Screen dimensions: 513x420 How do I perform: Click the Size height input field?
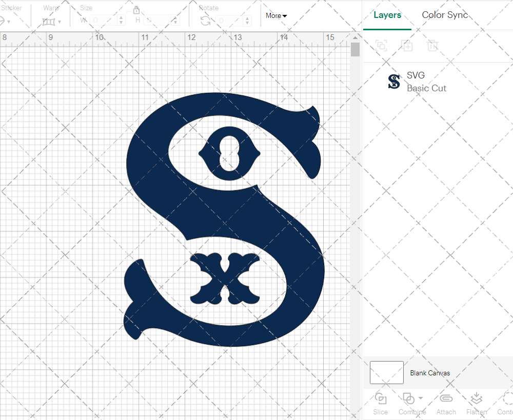point(157,21)
